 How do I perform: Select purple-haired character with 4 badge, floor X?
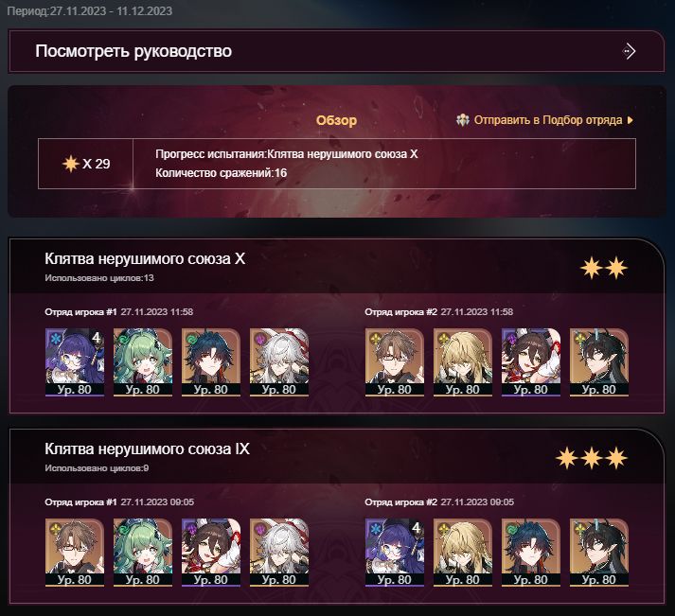pos(75,362)
